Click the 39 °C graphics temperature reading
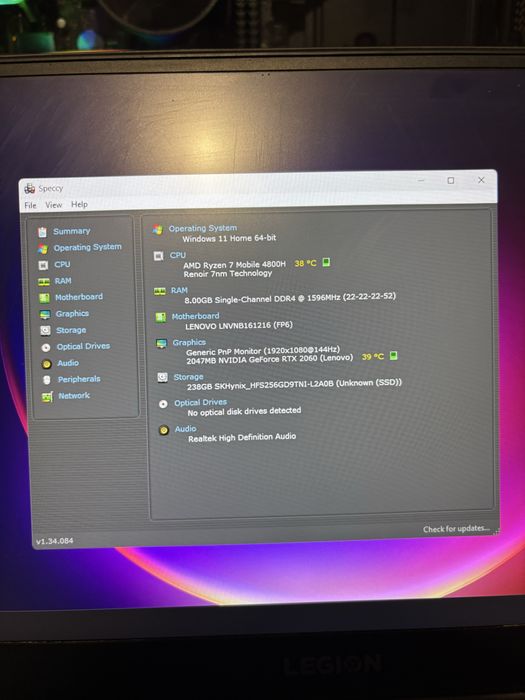525x700 pixels. tap(373, 357)
